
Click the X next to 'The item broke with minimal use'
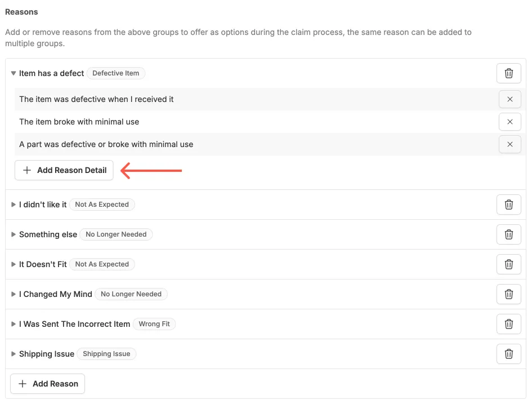coord(509,122)
